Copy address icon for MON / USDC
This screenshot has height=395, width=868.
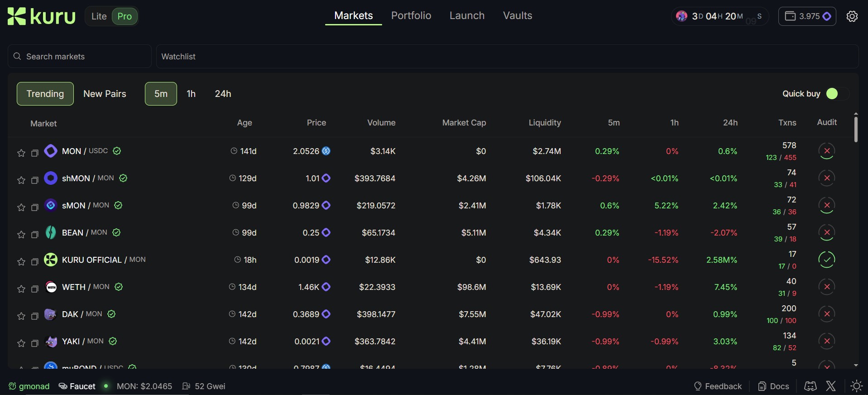coord(34,153)
